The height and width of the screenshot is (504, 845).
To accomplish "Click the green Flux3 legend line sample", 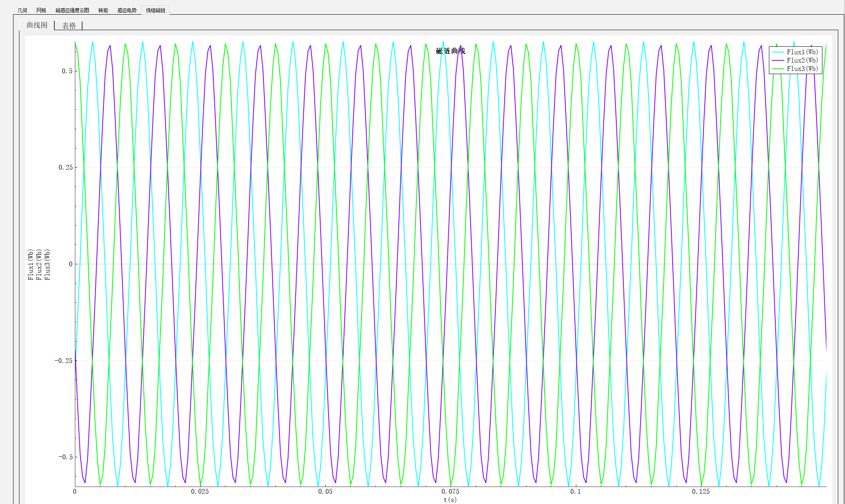I will tap(778, 69).
